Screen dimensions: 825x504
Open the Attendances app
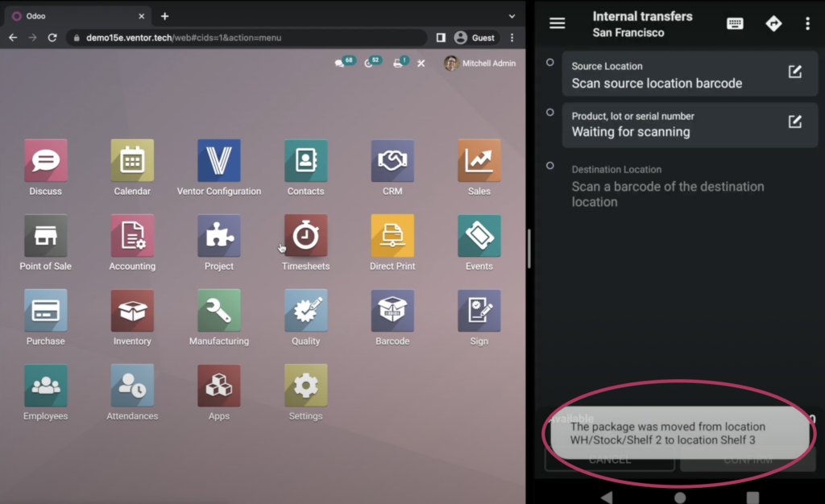click(132, 385)
